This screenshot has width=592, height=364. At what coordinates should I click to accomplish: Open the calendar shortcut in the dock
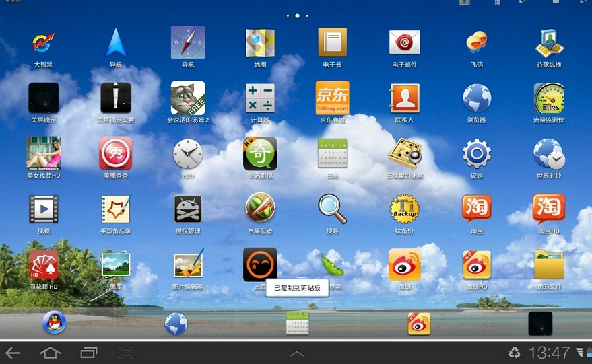(298, 323)
